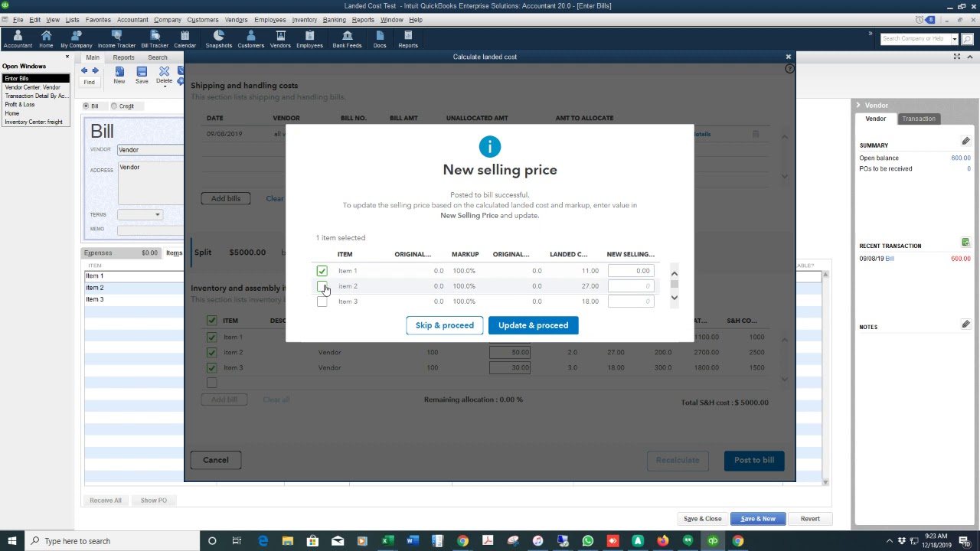The image size is (980, 551).
Task: Open the Lists menu
Action: click(x=72, y=20)
